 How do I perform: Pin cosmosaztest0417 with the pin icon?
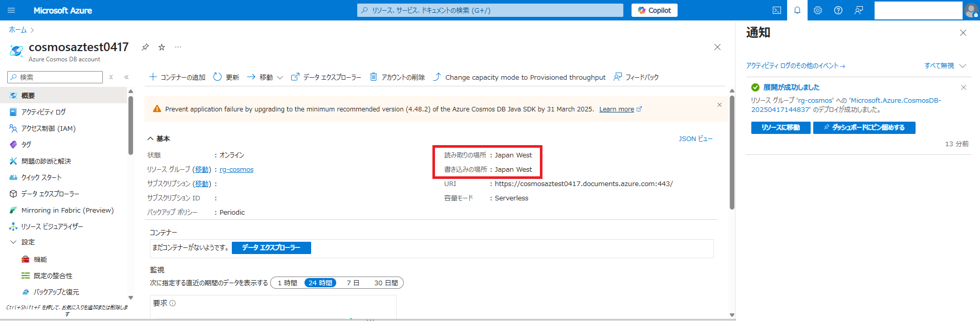[x=145, y=47]
